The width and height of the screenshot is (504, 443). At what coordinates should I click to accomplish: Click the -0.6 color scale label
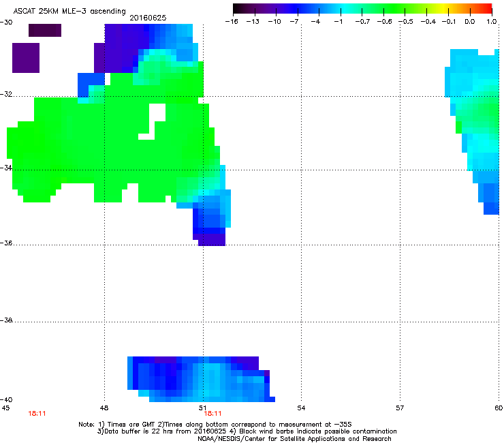384,22
